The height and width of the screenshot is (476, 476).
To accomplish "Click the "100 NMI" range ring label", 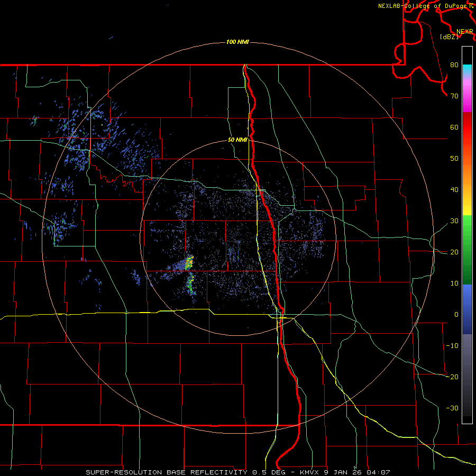I will pyautogui.click(x=237, y=42).
